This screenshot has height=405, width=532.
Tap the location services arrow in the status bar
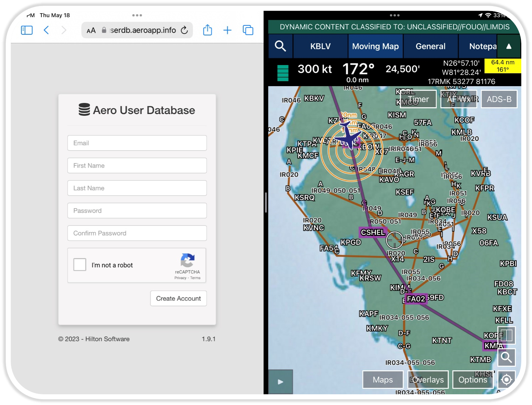481,15
